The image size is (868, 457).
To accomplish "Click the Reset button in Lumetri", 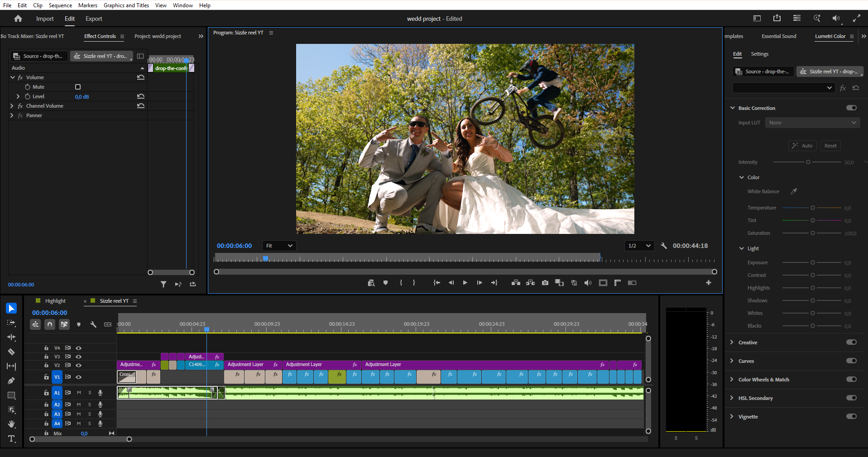I will coord(830,146).
